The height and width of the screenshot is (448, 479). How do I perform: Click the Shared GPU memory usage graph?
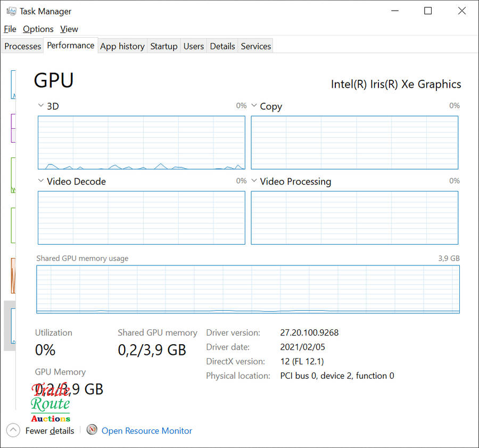pos(248,289)
